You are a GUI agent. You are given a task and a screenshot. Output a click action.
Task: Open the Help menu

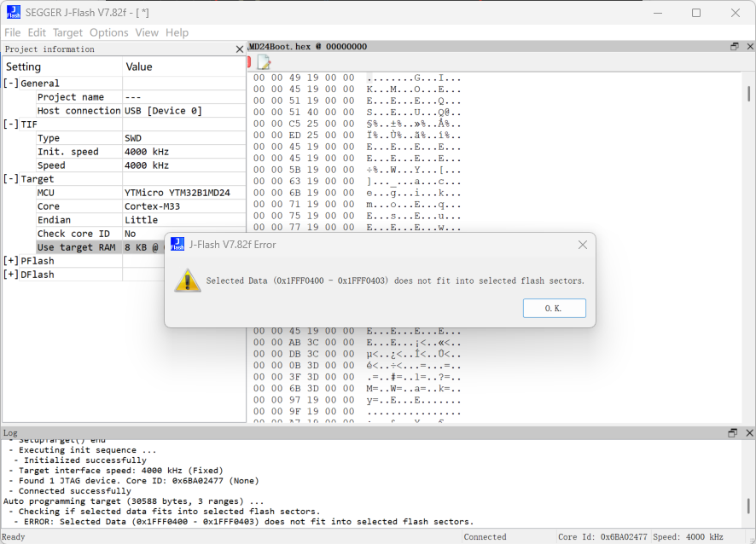point(177,32)
